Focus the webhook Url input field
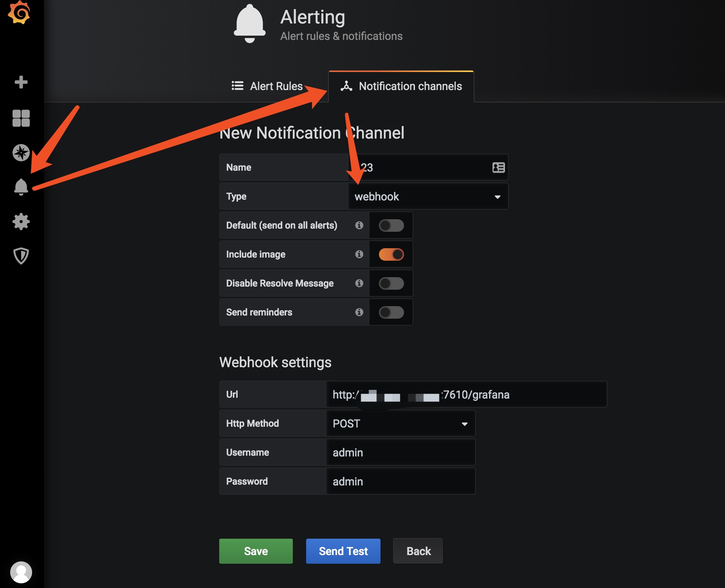The image size is (725, 588). (x=467, y=395)
